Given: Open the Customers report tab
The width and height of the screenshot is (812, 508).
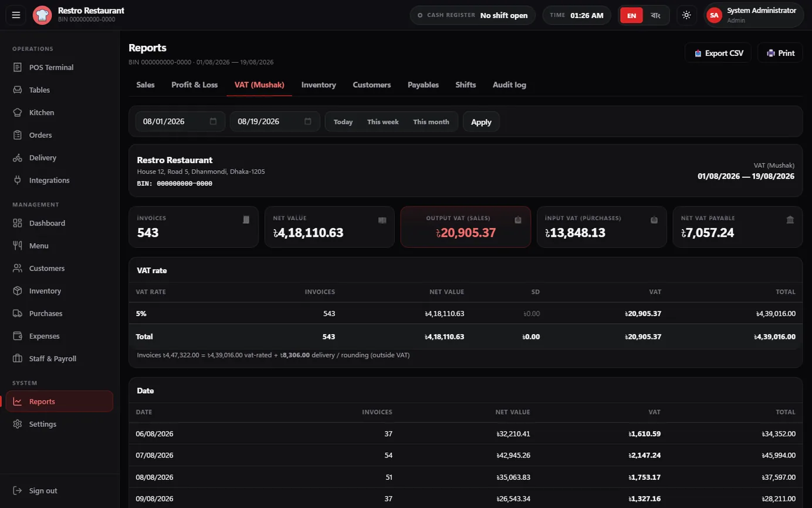Looking at the screenshot, I should coord(372,85).
